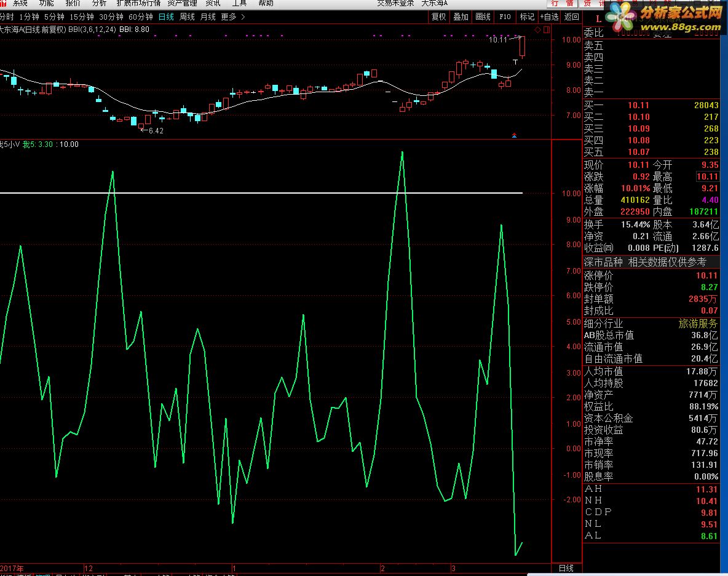Viewport: 728px width, 576px height.
Task: Switch to the 15分钟 period
Action: (x=82, y=17)
